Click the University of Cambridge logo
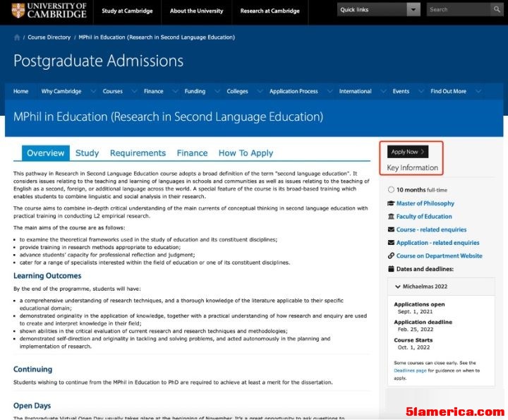 click(49, 11)
